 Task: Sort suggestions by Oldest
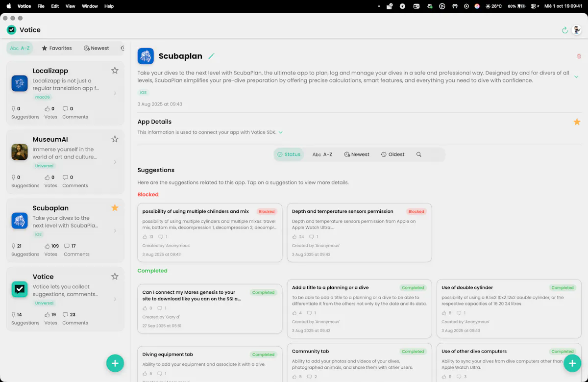click(x=393, y=154)
